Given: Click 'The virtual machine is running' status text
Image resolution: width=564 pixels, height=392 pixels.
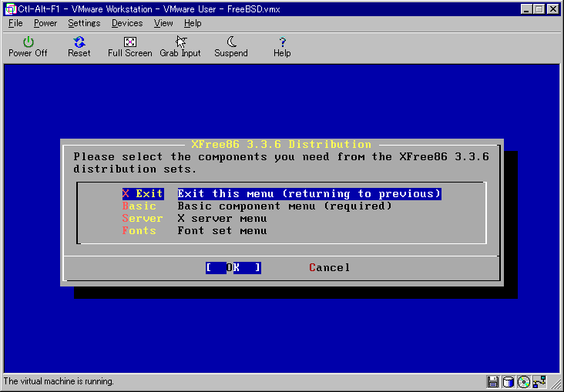Looking at the screenshot, I should (x=59, y=381).
